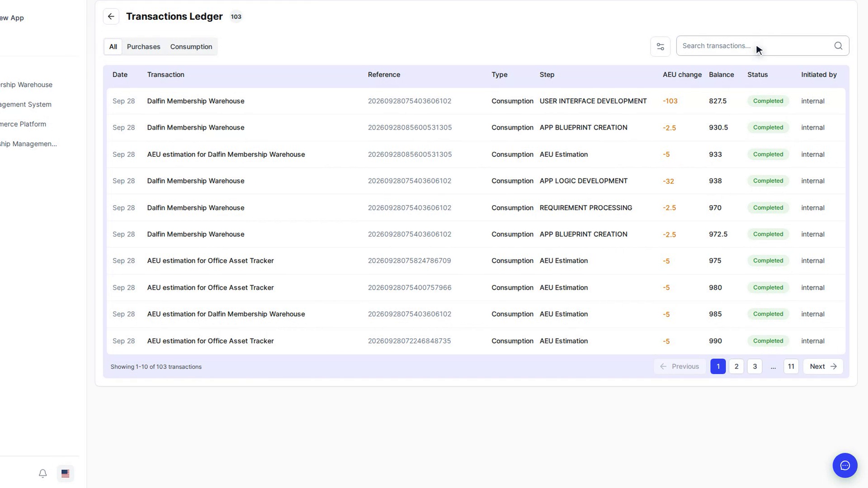This screenshot has width=868, height=488.
Task: Click the Reference column header
Action: coord(384,75)
